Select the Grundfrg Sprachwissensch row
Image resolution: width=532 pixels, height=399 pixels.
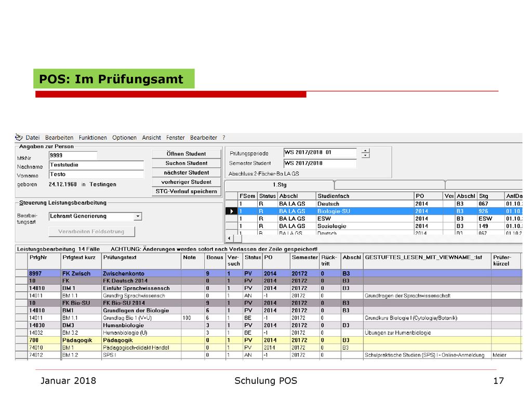point(268,296)
